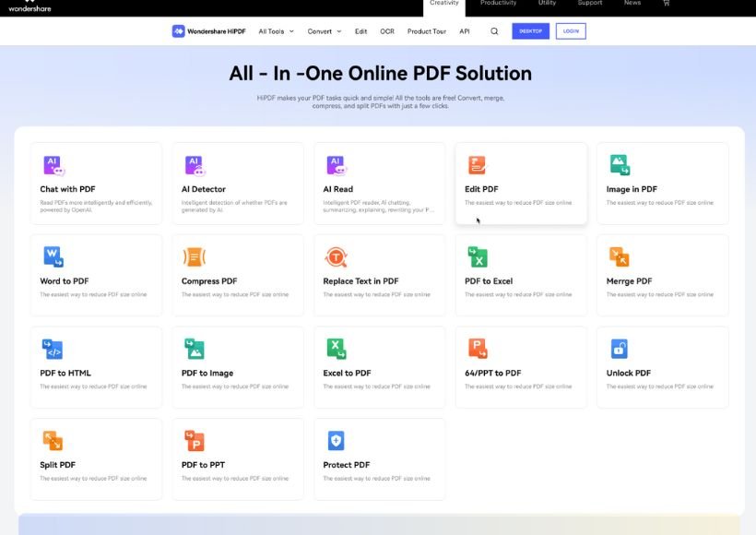Viewport: 756px width, 535px height.
Task: Switch to the Utility tab
Action: (548, 3)
